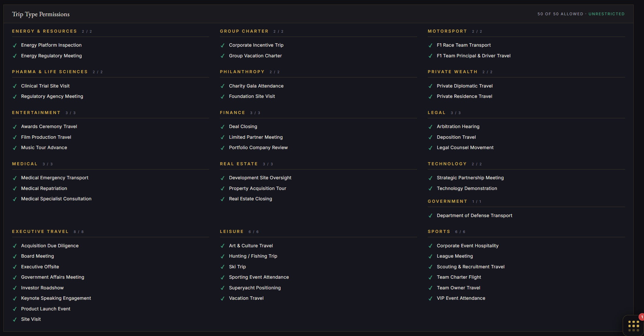The width and height of the screenshot is (644, 336).
Task: Select Keynote Speaking Engagement entry
Action: 56,298
